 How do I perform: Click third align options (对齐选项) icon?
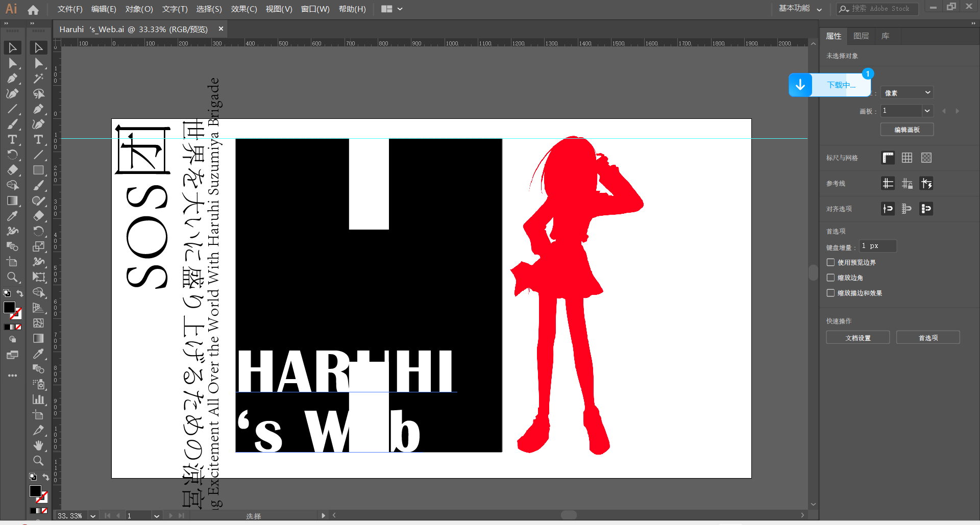[x=926, y=209]
